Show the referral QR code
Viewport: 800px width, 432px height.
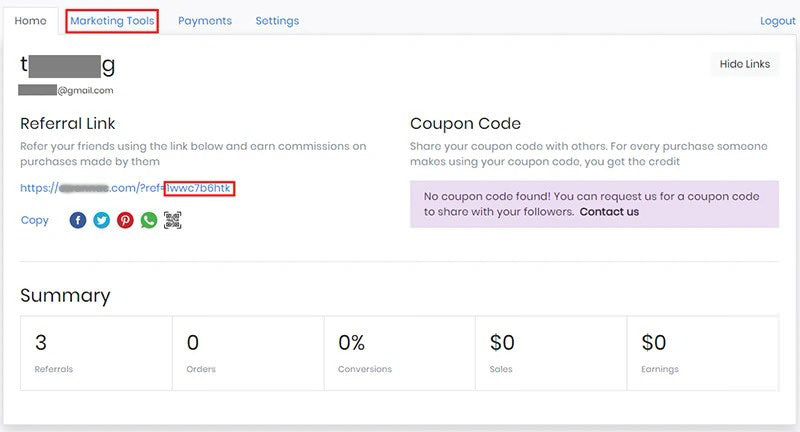click(173, 220)
